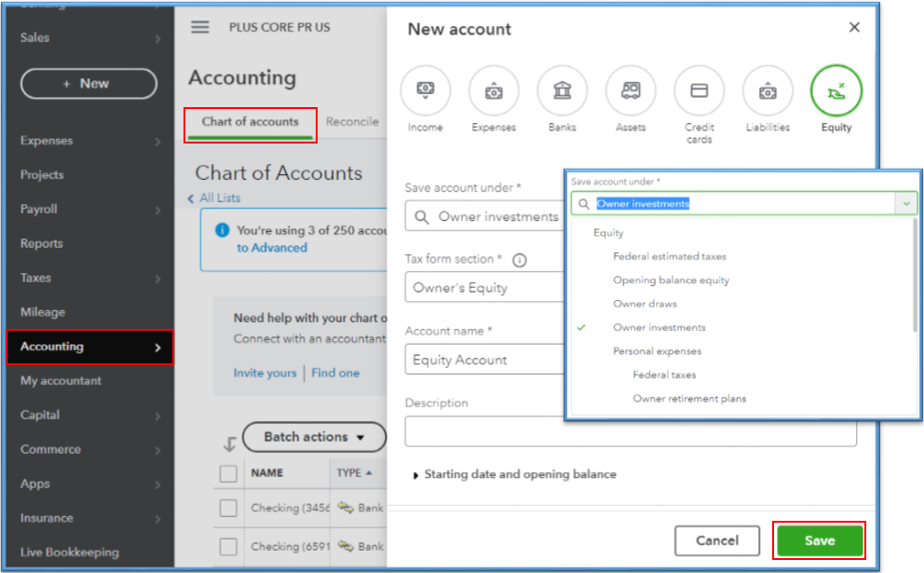924x573 pixels.
Task: Open Apps in the sidebar
Action: [x=34, y=484]
